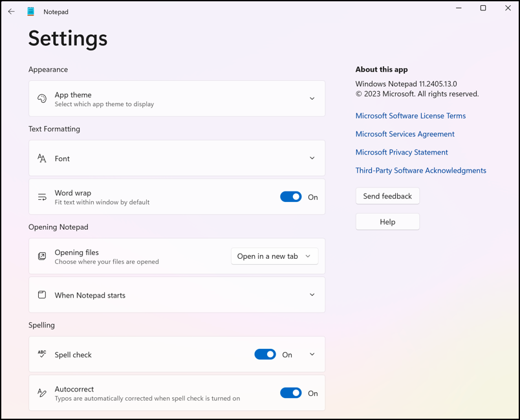
Task: Maximize the Notepad window
Action: (x=483, y=8)
